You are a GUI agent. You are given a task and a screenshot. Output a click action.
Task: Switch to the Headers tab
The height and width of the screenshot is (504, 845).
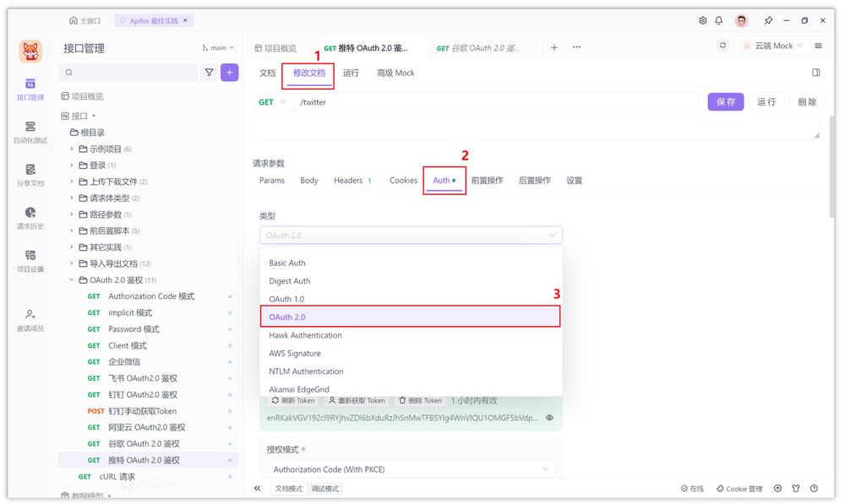coord(348,180)
